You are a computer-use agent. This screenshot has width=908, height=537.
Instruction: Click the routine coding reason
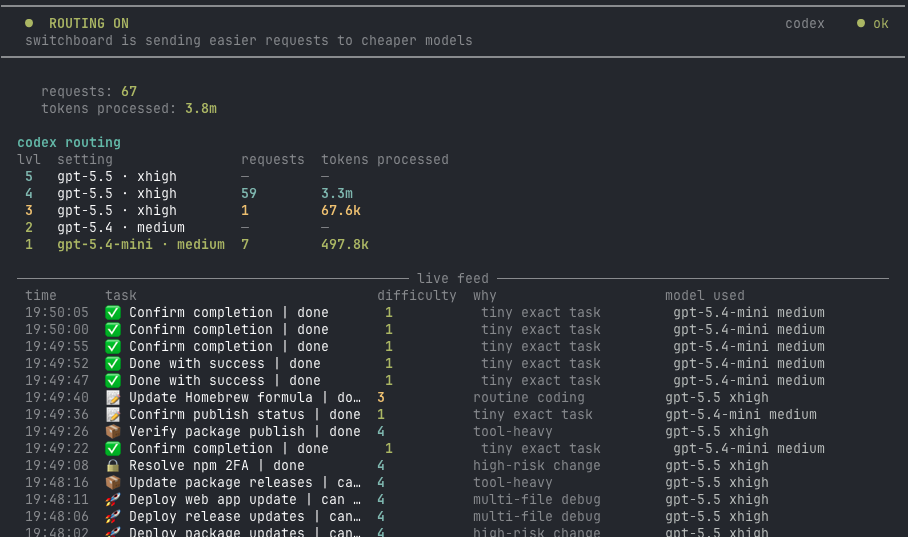529,398
